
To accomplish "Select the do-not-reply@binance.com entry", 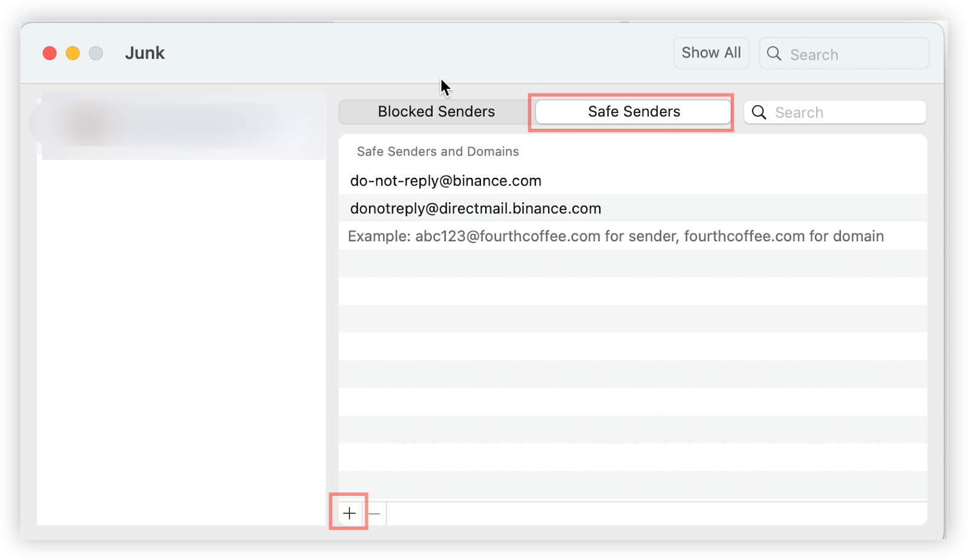I will (x=446, y=181).
